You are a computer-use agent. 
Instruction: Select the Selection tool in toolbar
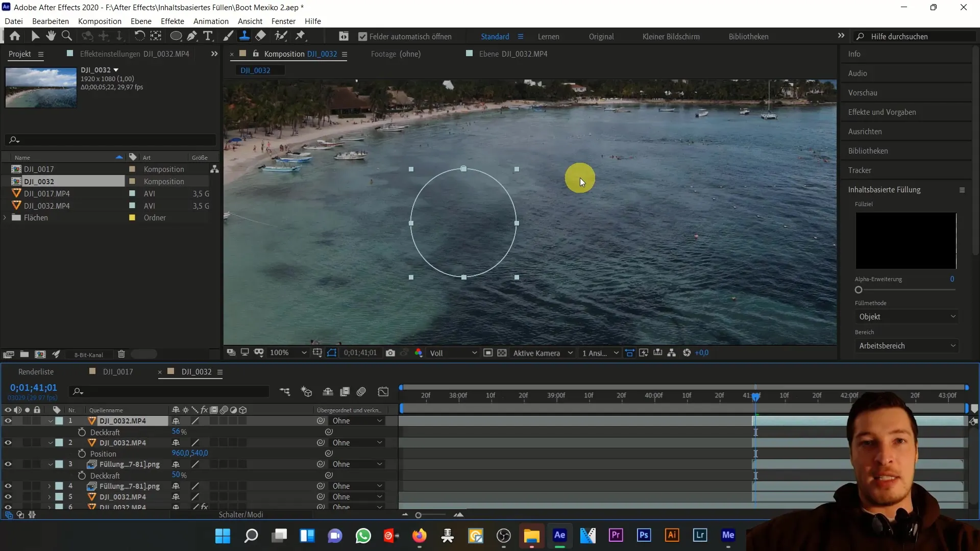[35, 36]
